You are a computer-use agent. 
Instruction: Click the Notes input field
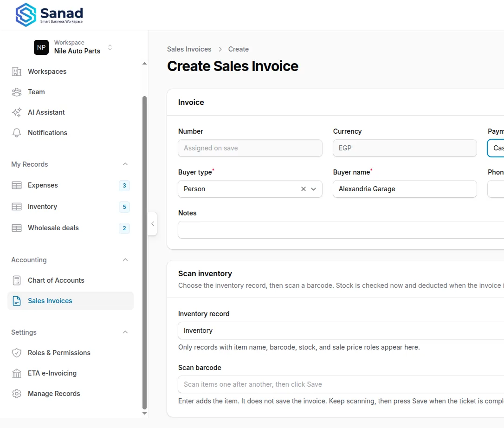341,230
